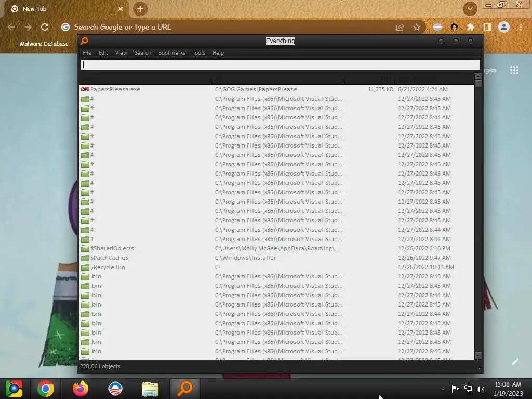Click the Chrome forward navigation arrow
This screenshot has height=399, width=532.
pos(28,27)
